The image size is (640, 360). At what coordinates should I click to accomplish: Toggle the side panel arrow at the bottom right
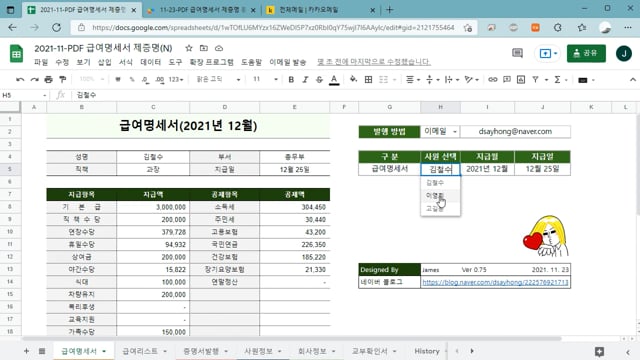point(628,352)
